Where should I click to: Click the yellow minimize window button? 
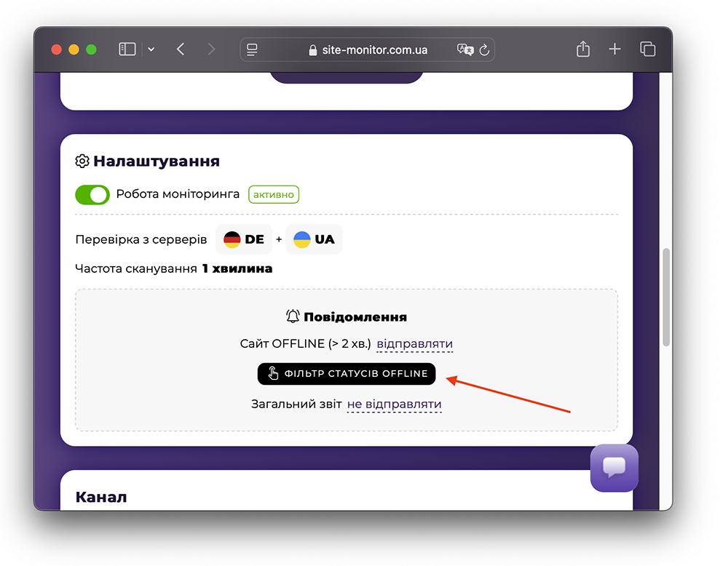click(x=74, y=49)
